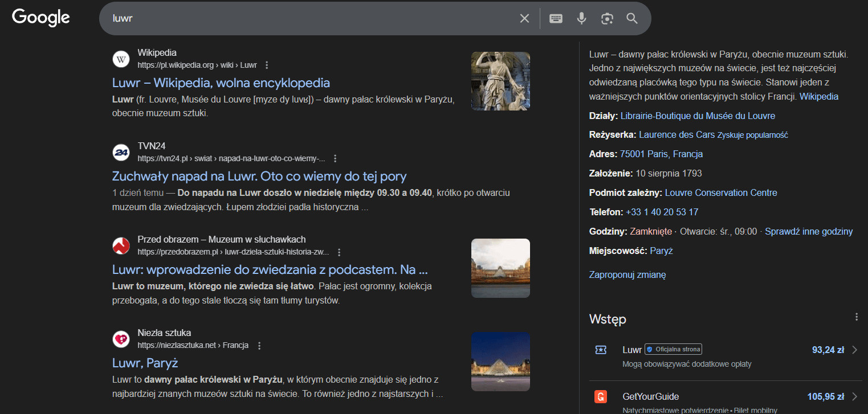Click the Louvre pyramid night thumbnail
The width and height of the screenshot is (868, 414).
[x=500, y=362]
